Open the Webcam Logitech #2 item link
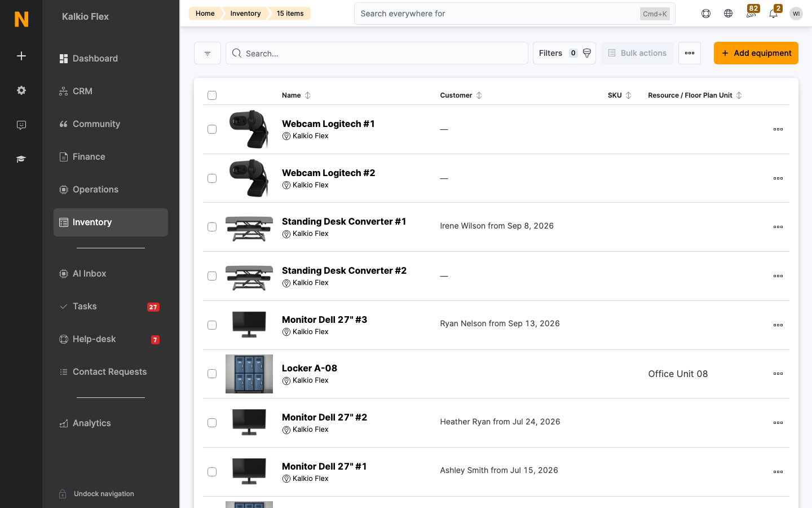Viewport: 812px width, 508px height. [x=328, y=173]
